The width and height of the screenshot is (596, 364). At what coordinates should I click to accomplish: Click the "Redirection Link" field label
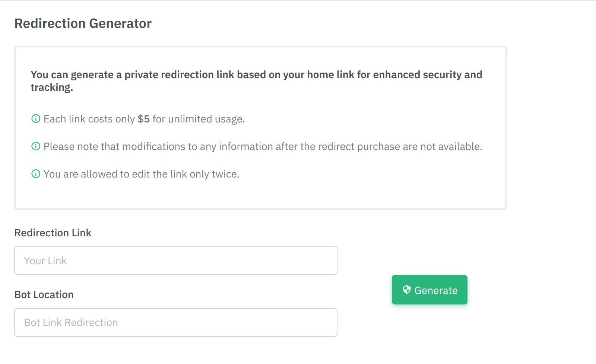click(53, 233)
